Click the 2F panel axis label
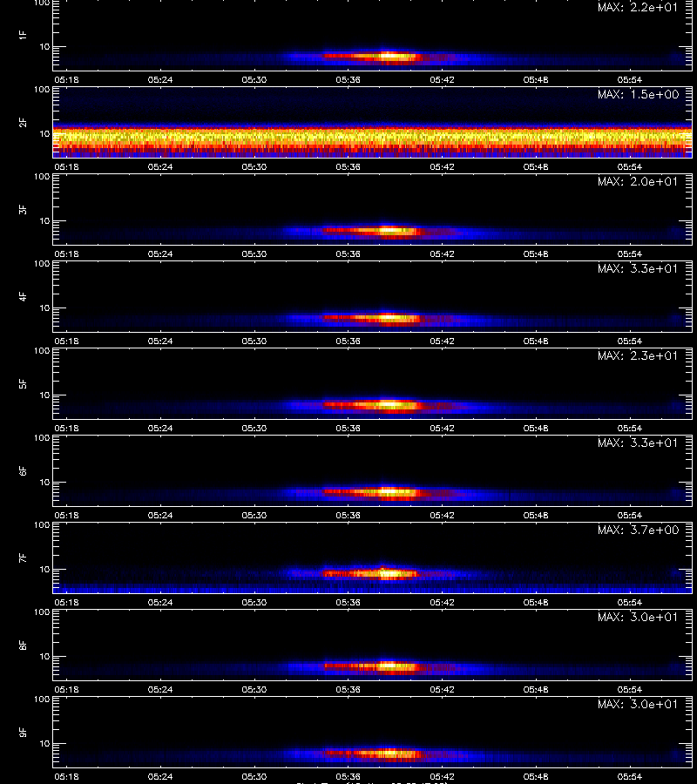This screenshot has width=697, height=784. point(23,122)
